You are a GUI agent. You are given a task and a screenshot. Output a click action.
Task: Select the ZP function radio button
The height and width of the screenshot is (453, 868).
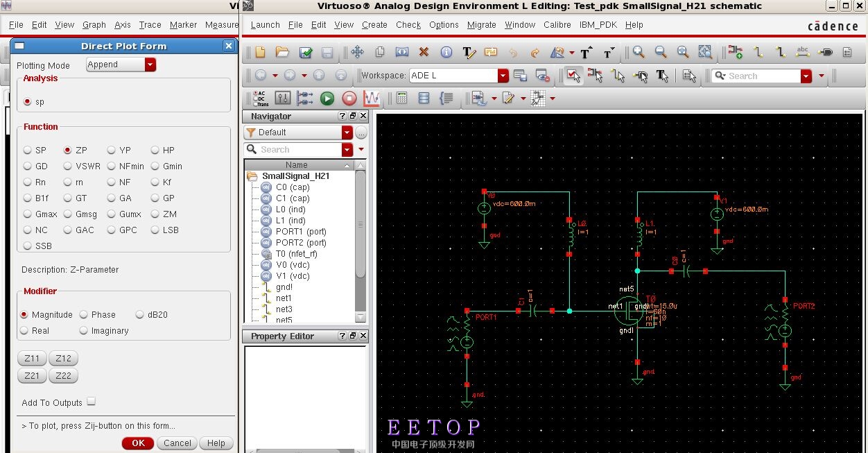[x=67, y=150]
